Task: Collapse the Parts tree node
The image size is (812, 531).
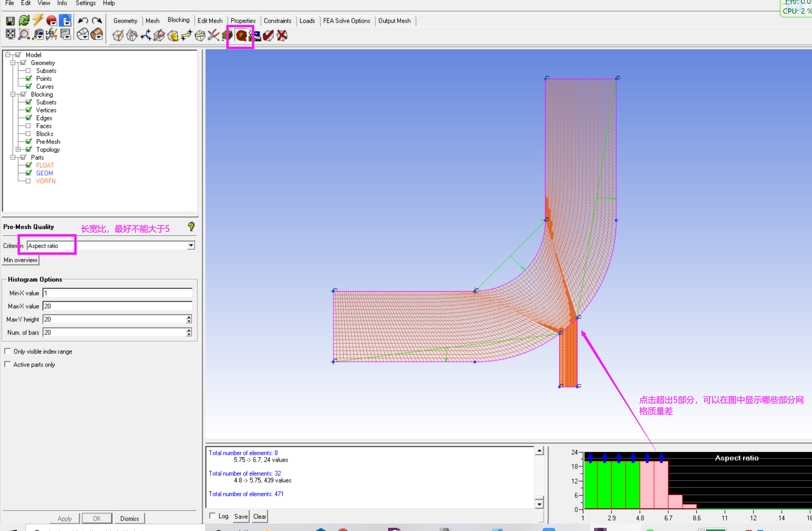Action: click(x=13, y=157)
